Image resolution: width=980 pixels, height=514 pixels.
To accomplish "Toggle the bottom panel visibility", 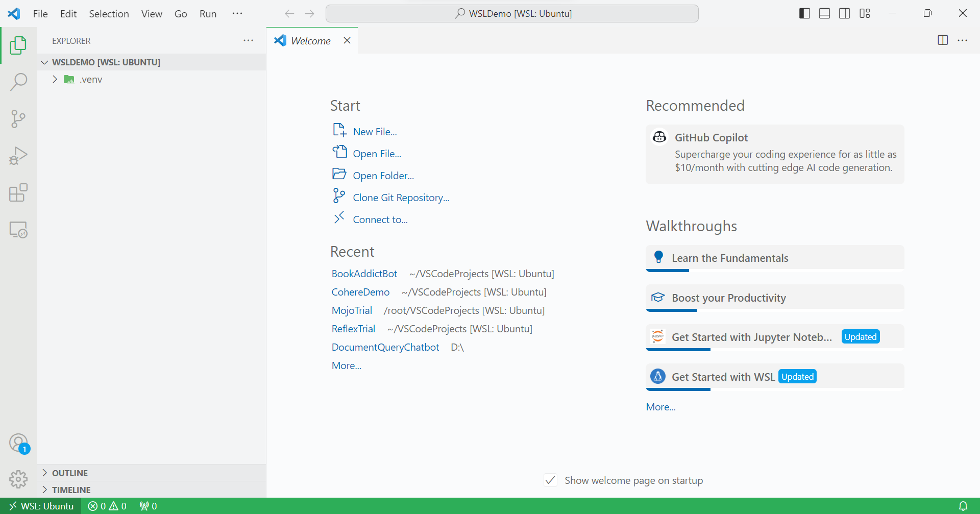I will (824, 13).
